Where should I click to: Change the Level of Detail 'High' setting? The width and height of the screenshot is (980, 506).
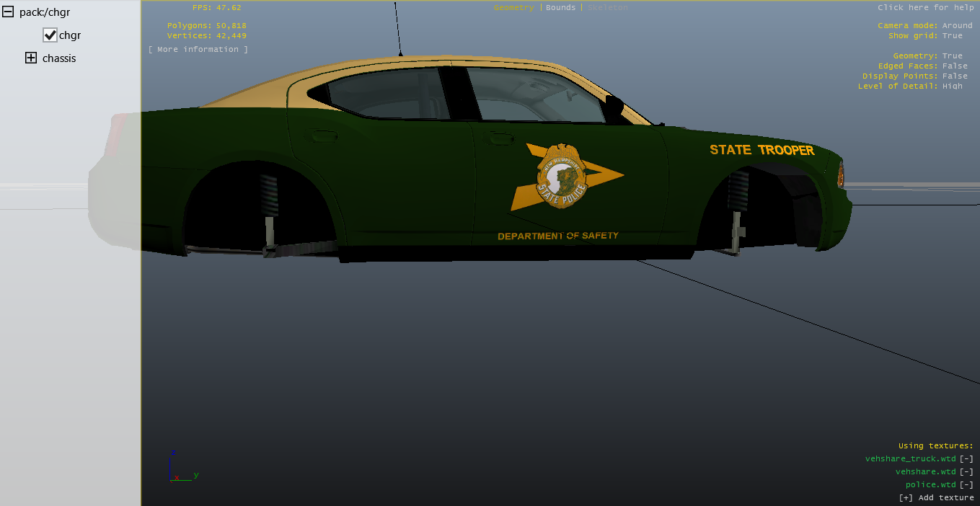click(x=952, y=86)
